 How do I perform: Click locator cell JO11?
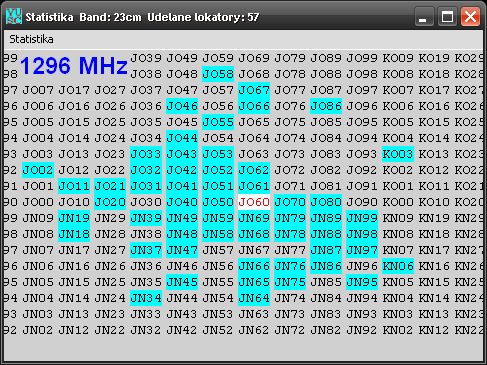pyautogui.click(x=74, y=186)
